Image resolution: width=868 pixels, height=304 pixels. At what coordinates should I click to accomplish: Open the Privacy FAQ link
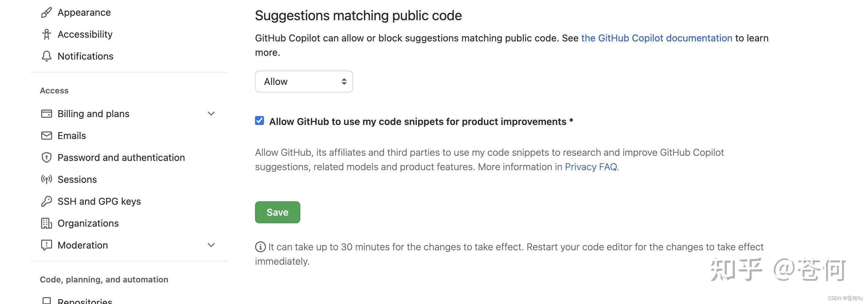click(x=591, y=167)
